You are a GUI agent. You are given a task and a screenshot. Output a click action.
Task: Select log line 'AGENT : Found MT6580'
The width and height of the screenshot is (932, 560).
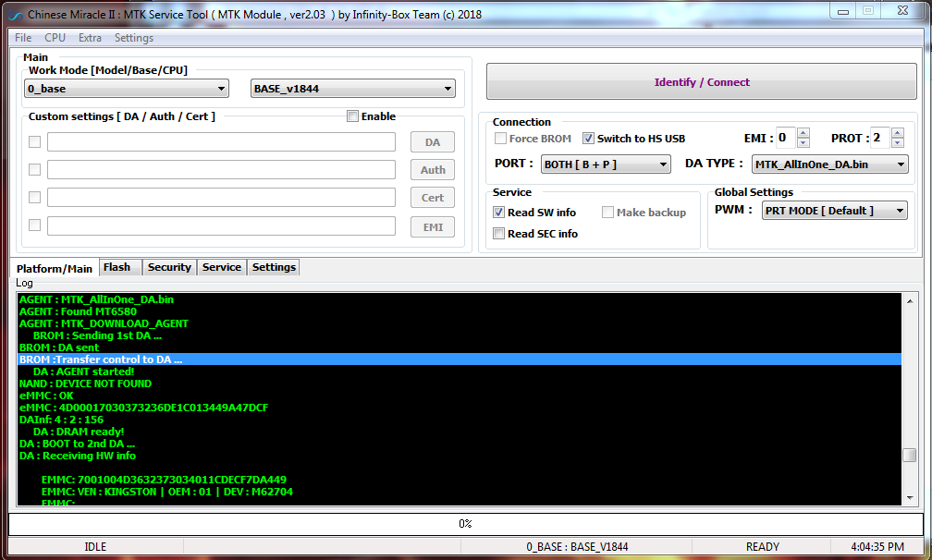460,311
